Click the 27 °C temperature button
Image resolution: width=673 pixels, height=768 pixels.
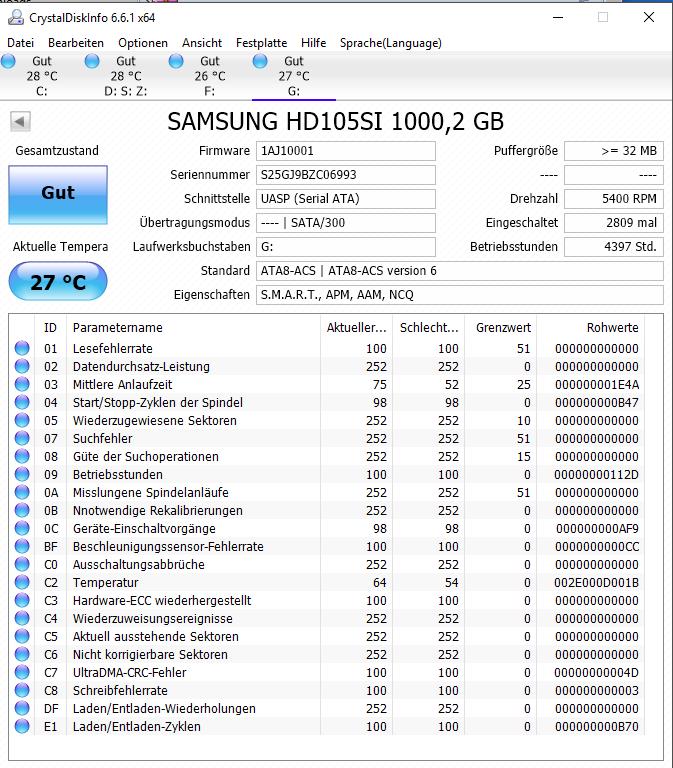pos(58,281)
